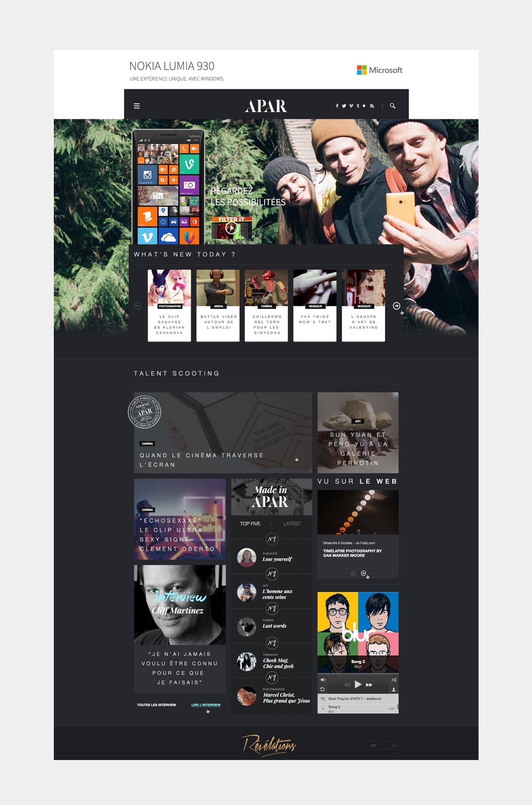
Task: Open APAR's Twitter page from the header
Action: pos(344,106)
